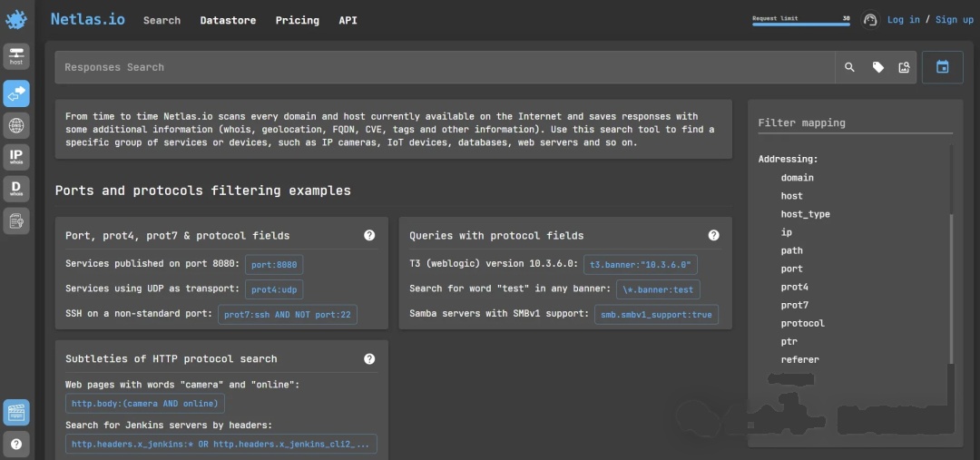The width and height of the screenshot is (980, 460).
Task: Click the Netlas.io brand title
Action: coord(87,19)
